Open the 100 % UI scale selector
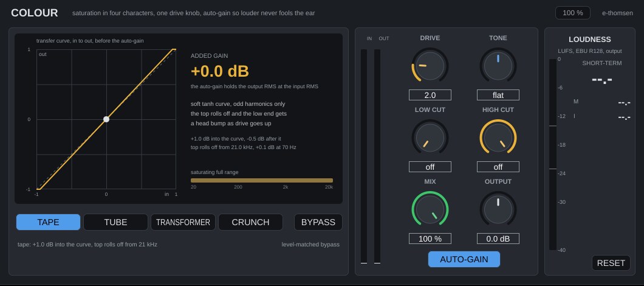This screenshot has height=286, width=644. [x=572, y=13]
